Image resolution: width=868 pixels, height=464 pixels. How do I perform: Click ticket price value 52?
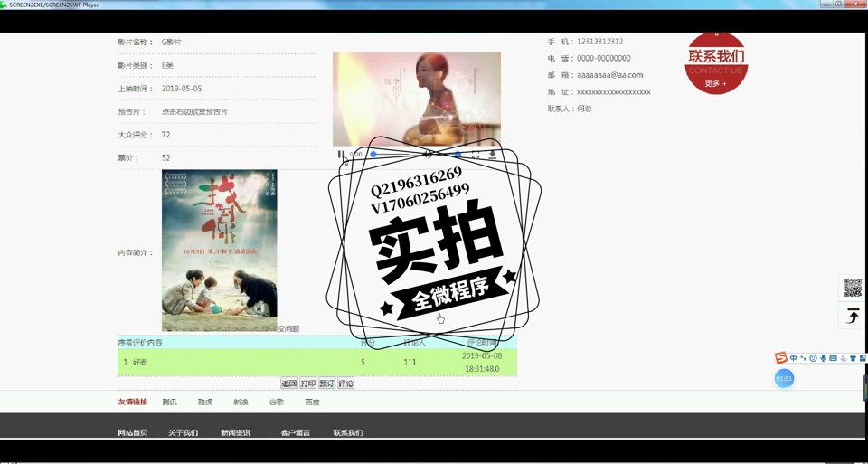[166, 157]
